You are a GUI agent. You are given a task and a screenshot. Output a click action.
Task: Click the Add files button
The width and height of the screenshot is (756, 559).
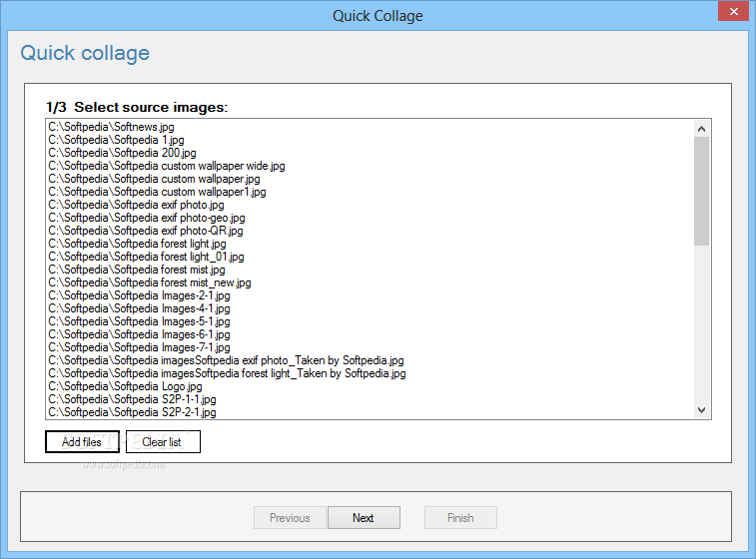[x=82, y=442]
